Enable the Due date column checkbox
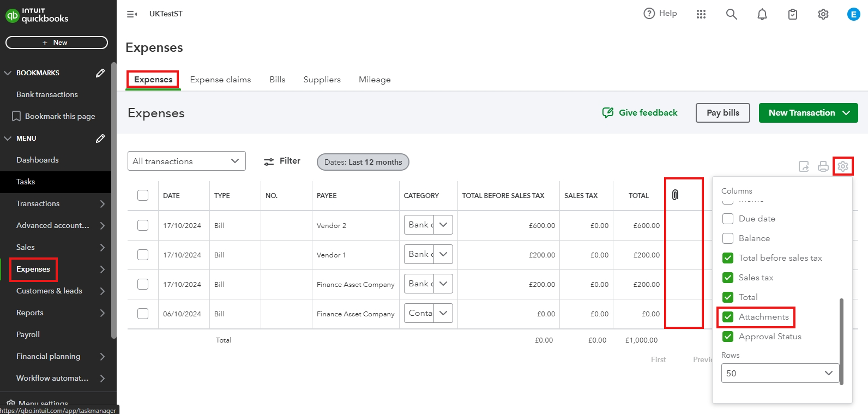 point(728,219)
